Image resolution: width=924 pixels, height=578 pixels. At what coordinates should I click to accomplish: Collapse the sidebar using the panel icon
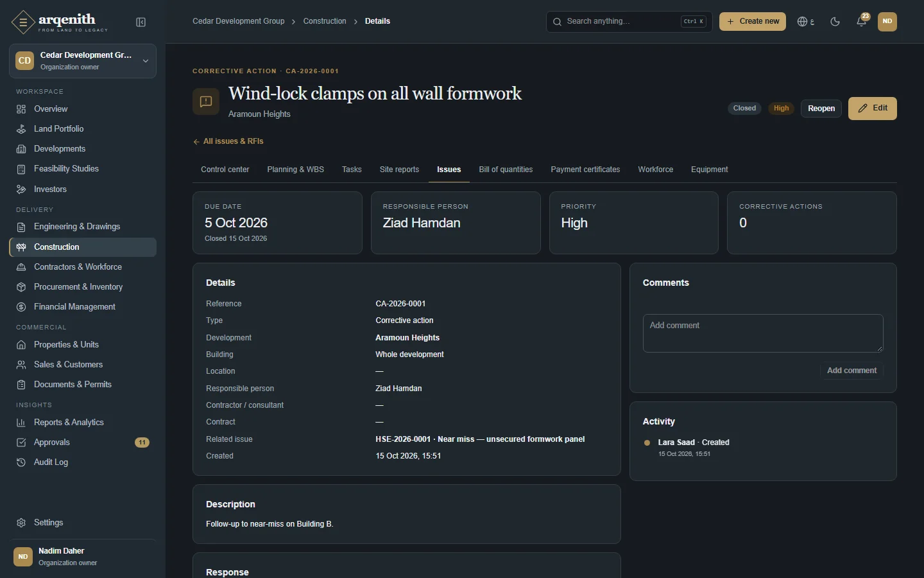(141, 22)
